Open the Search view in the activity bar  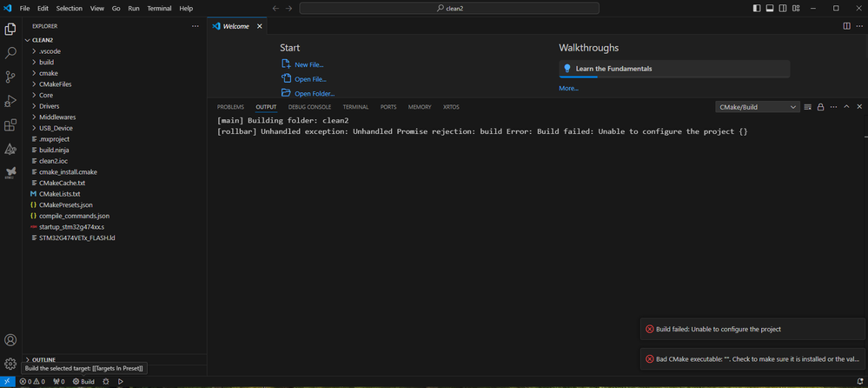pyautogui.click(x=10, y=53)
